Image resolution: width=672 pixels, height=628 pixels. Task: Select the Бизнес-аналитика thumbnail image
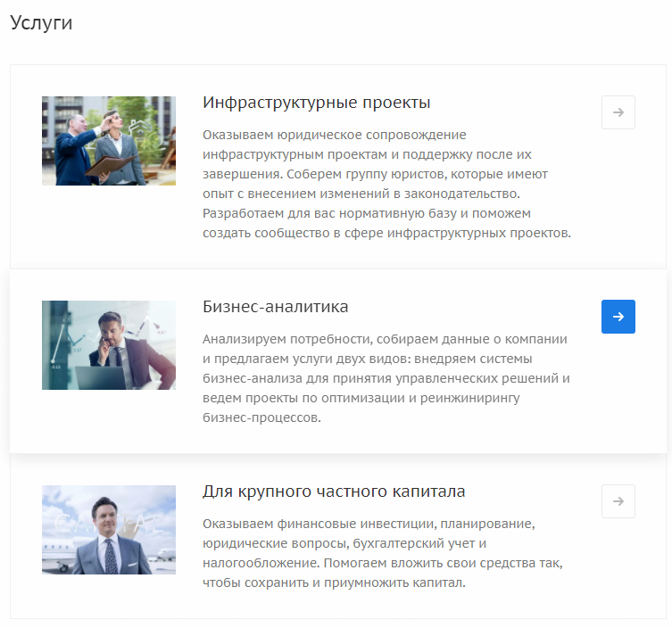click(x=109, y=345)
